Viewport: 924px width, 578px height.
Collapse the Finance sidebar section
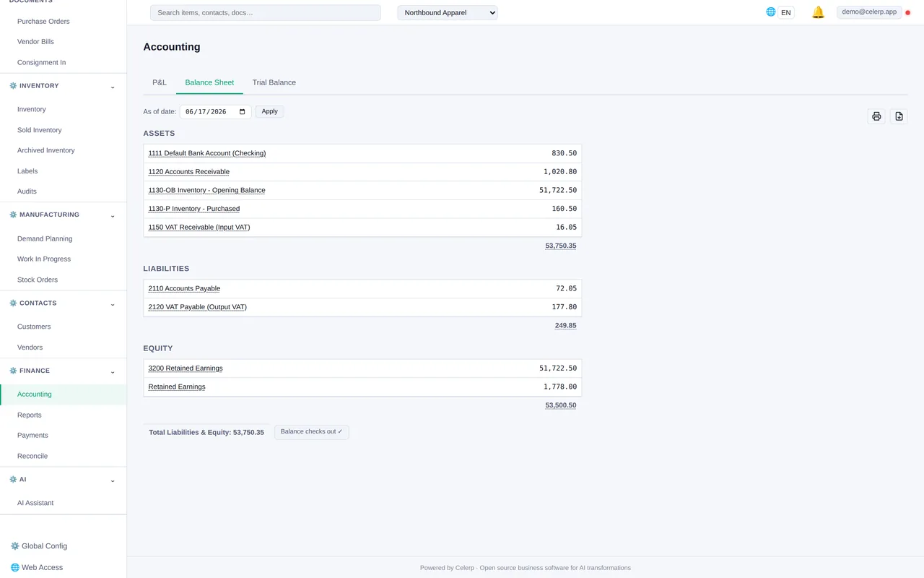point(113,371)
